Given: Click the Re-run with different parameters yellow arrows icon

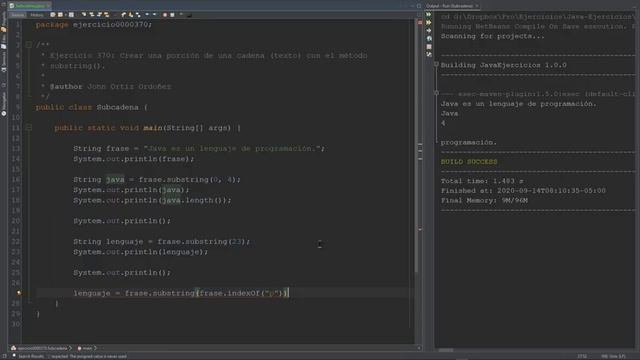Looking at the screenshot, I should coord(429,22).
